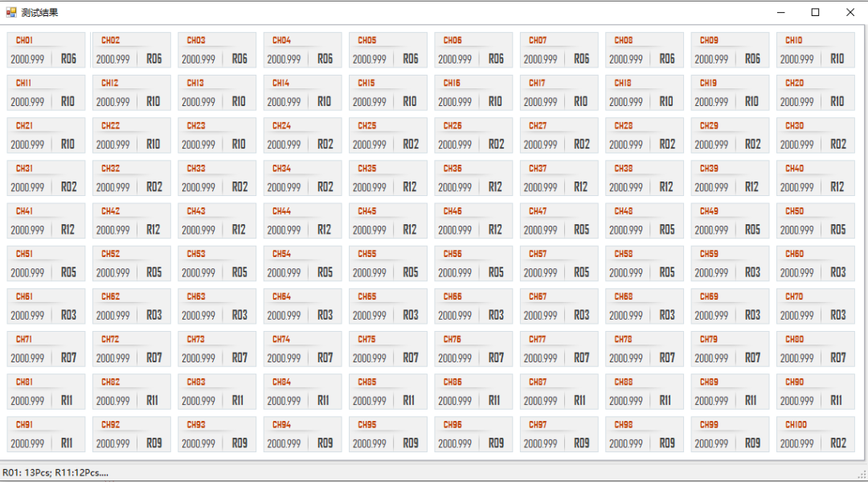Screen dimensions: 868x482
Task: Click the CH82 channel label
Action: click(110, 382)
